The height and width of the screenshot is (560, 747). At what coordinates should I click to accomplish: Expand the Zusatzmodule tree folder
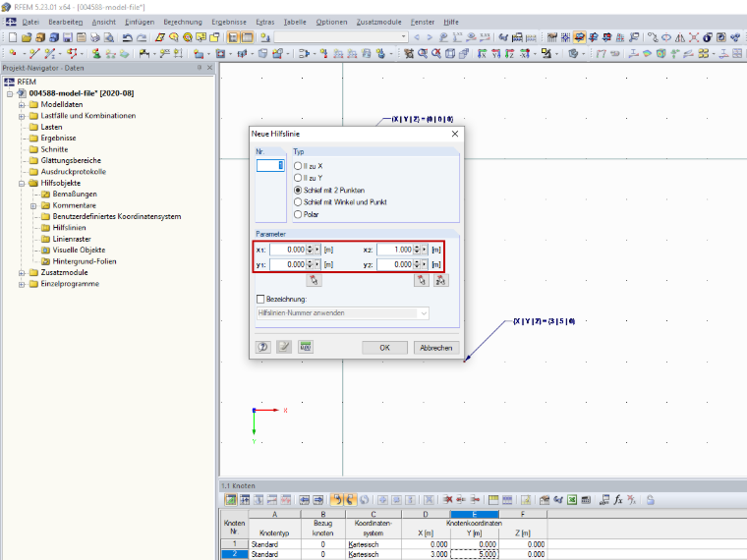coord(22,273)
